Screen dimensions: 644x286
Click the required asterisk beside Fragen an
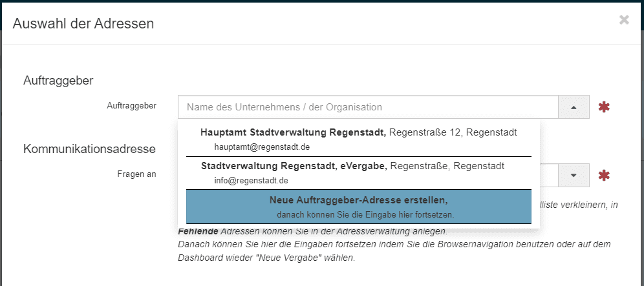(604, 176)
